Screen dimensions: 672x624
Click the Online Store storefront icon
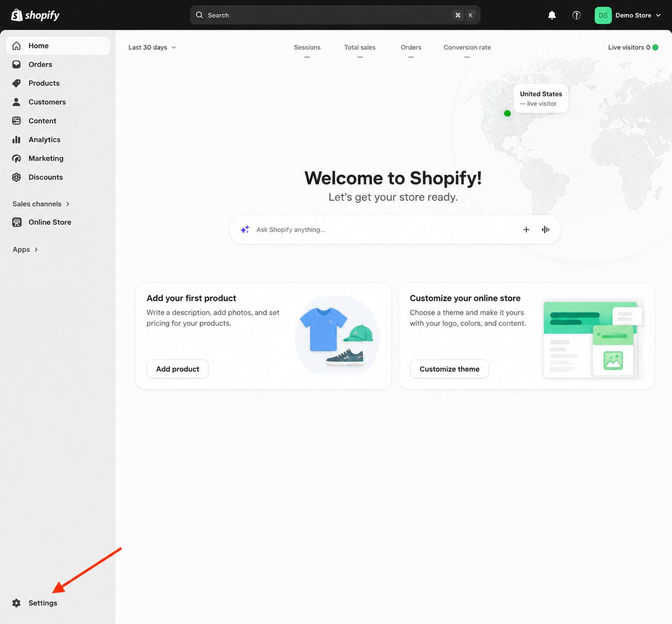(x=17, y=222)
